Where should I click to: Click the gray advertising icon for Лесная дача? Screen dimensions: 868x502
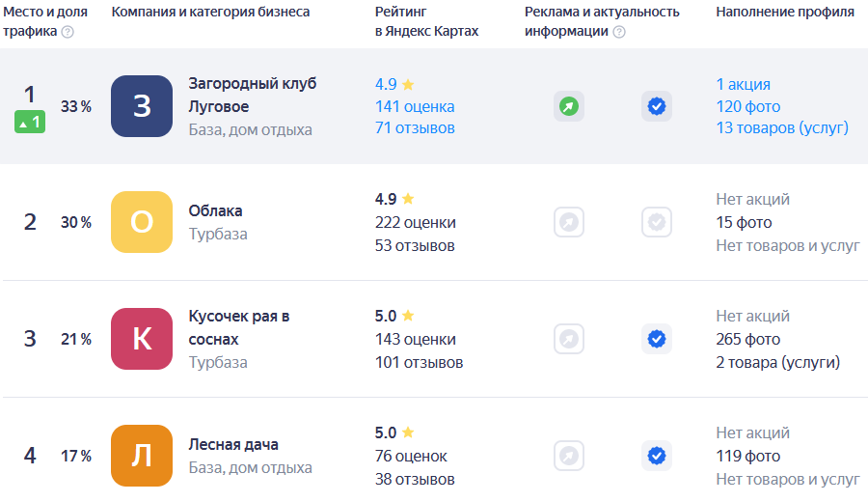[x=568, y=456]
